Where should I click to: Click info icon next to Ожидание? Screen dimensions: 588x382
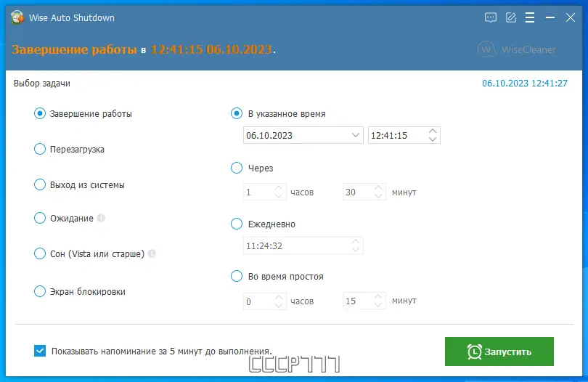(101, 218)
